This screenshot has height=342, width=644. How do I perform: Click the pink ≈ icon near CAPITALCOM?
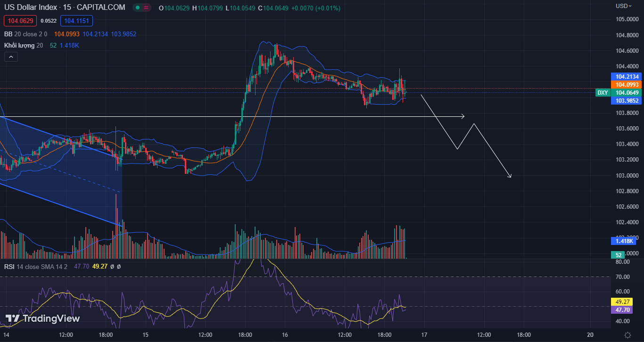(147, 8)
